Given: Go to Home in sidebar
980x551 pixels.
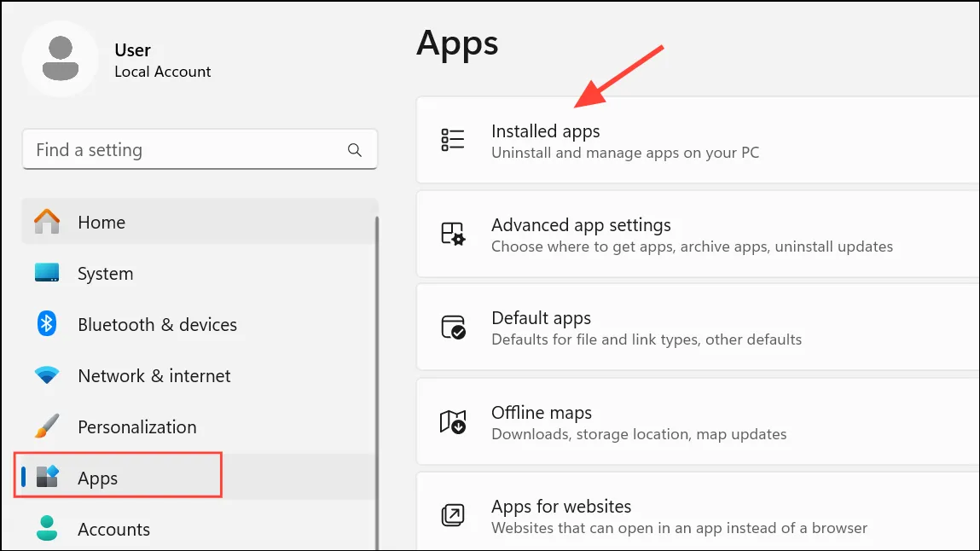Looking at the screenshot, I should tap(200, 222).
